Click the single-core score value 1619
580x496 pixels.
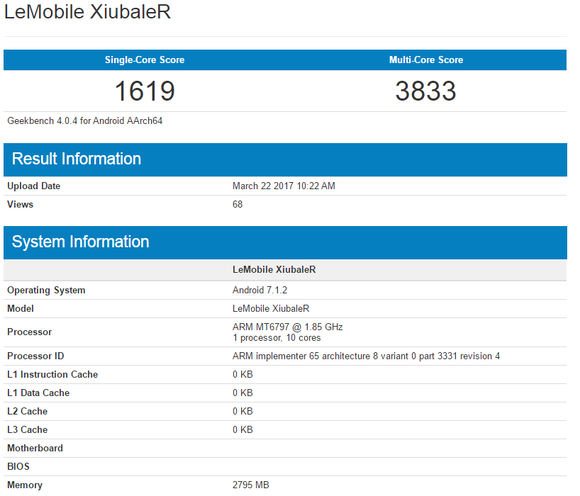tap(145, 91)
